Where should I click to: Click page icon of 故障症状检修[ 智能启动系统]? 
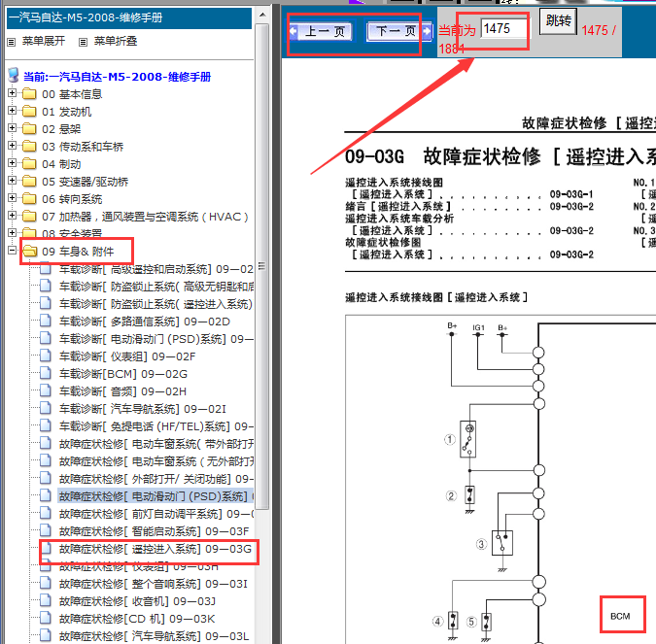click(45, 530)
